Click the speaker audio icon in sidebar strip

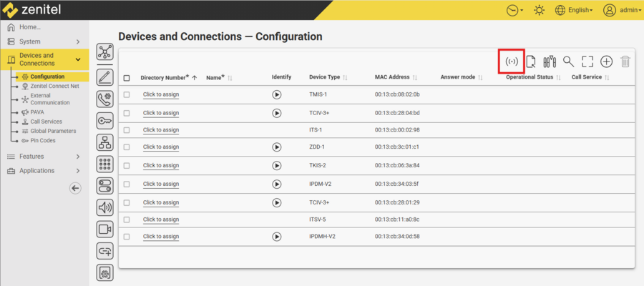pos(105,207)
